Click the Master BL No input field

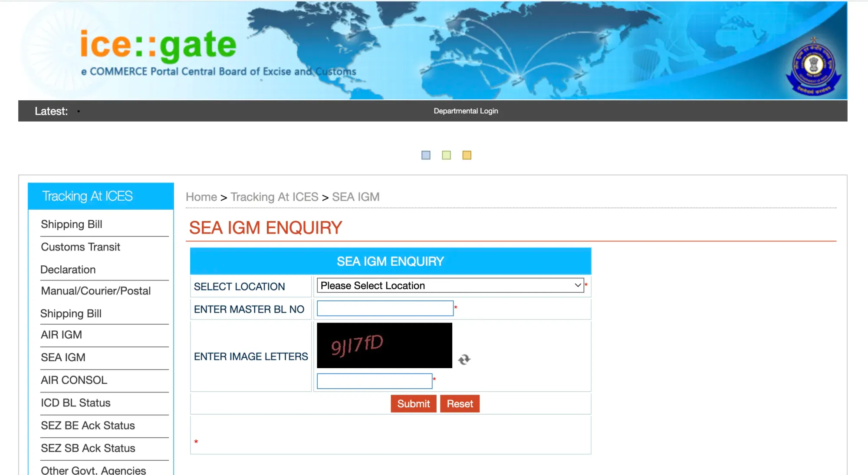pyautogui.click(x=385, y=309)
